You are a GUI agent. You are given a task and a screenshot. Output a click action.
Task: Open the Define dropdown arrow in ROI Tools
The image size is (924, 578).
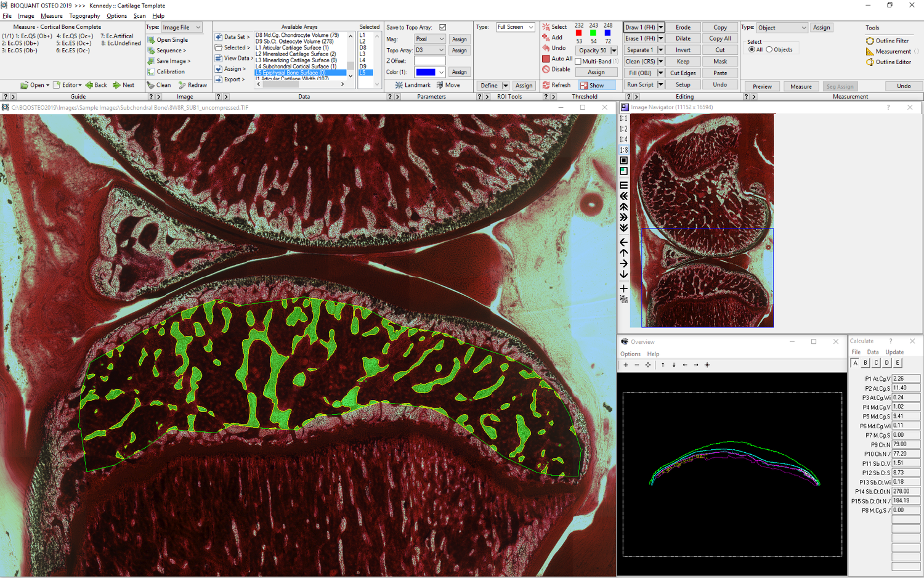(x=505, y=86)
